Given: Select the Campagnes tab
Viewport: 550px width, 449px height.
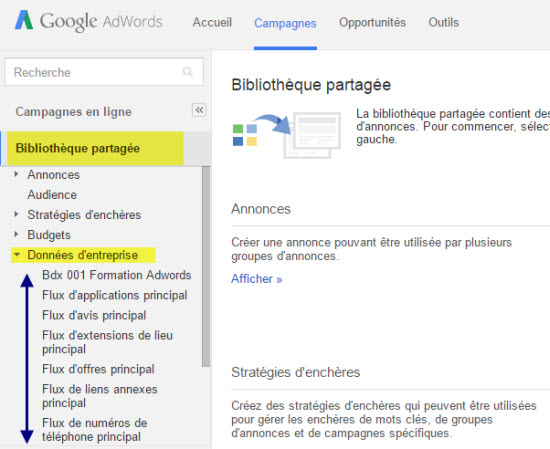Looking at the screenshot, I should coord(285,23).
